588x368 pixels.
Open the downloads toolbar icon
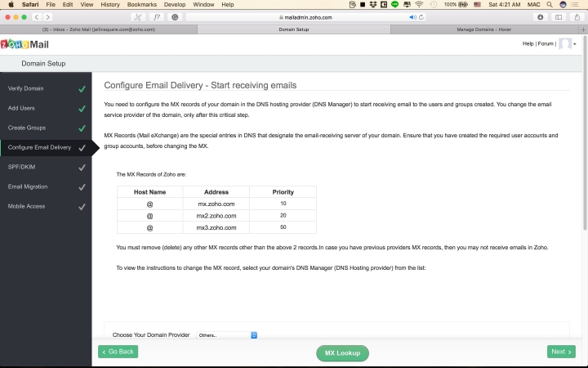[x=540, y=17]
